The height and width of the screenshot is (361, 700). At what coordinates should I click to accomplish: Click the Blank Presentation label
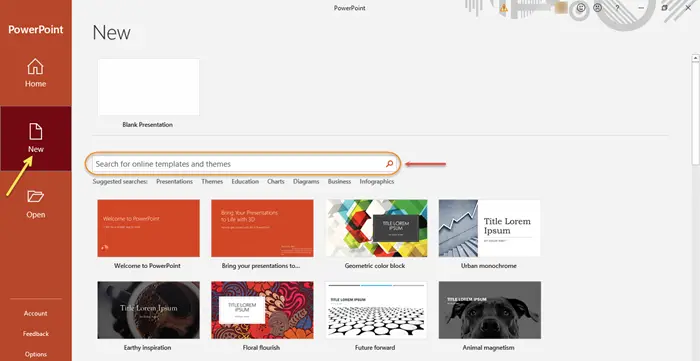(147, 125)
